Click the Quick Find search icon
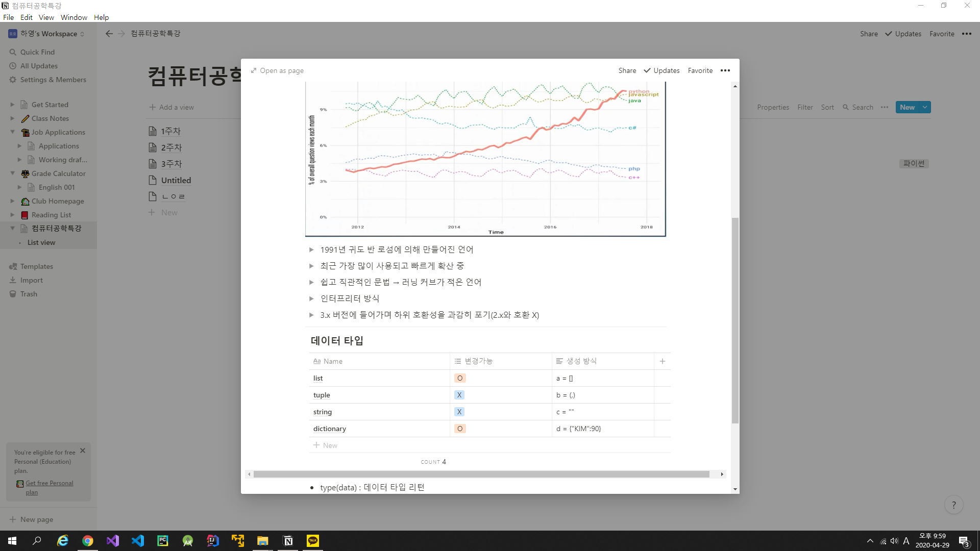The image size is (980, 551). [x=13, y=52]
